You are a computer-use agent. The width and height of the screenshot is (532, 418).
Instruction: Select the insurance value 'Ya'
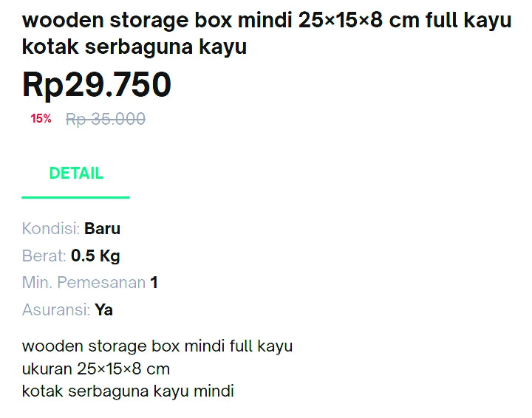pos(103,309)
